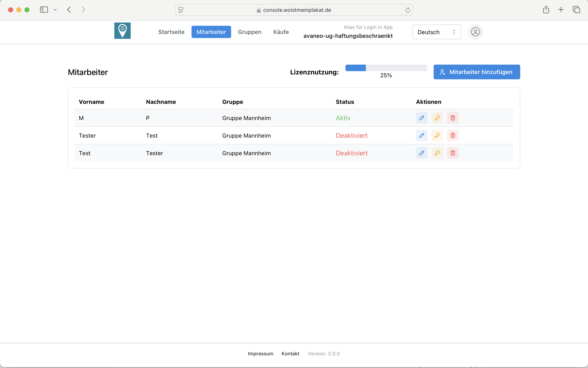Open the Deutsch language dropdown
Screen dimensions: 588x368
point(437,32)
